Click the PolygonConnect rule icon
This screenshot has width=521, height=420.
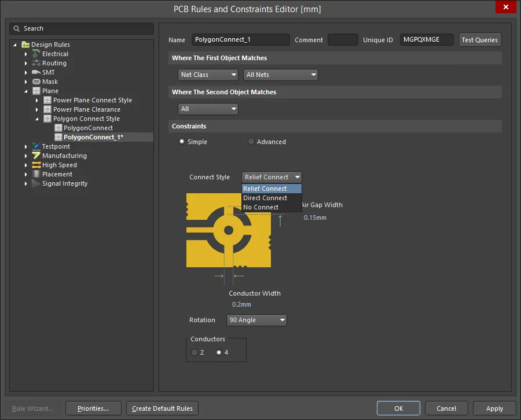58,128
